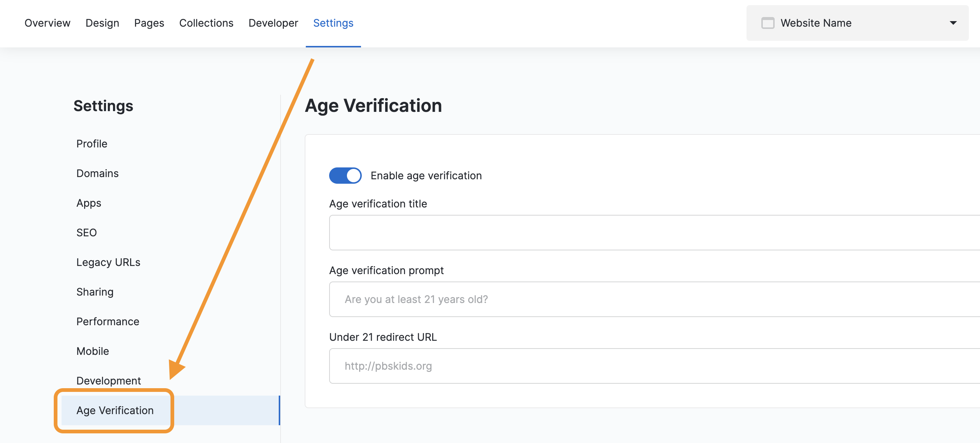
Task: Open SEO settings section
Action: point(86,233)
